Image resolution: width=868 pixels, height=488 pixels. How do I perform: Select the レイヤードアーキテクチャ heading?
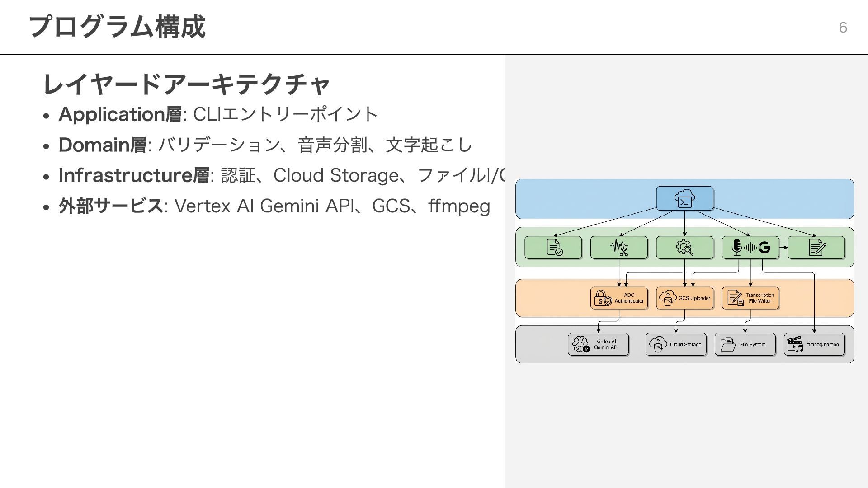186,84
